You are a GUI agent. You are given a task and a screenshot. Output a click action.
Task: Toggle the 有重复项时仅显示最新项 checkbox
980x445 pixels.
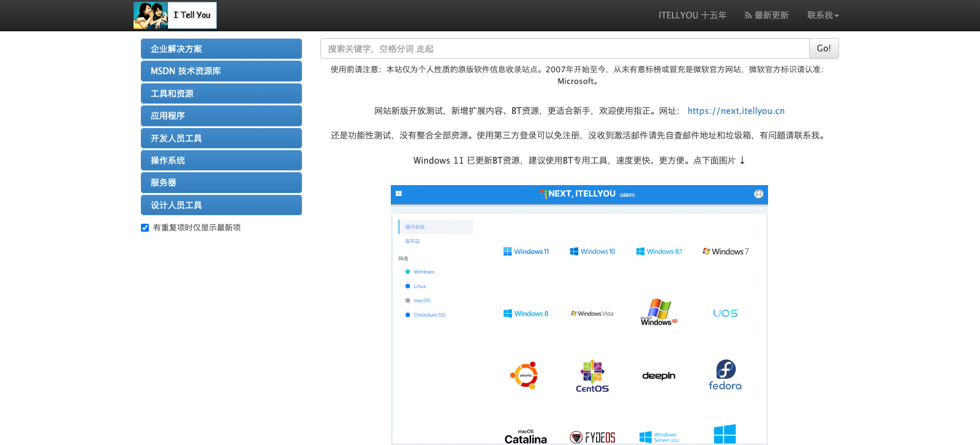pos(145,227)
